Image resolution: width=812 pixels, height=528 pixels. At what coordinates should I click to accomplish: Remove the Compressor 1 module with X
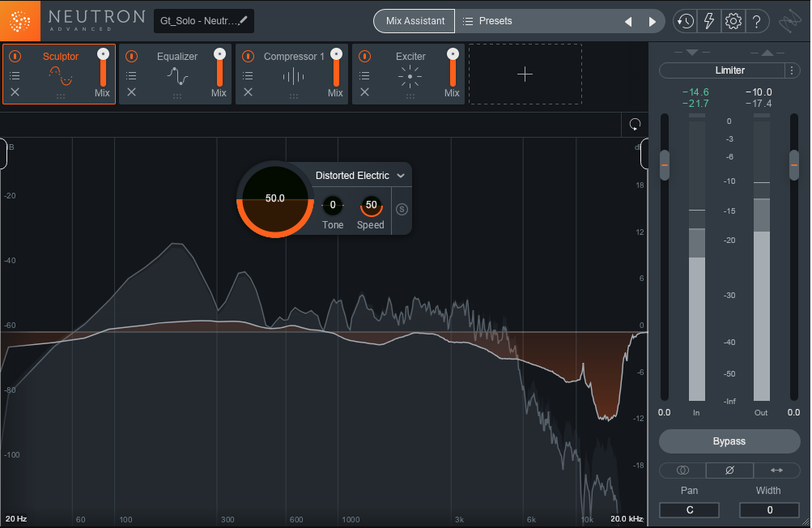[x=248, y=92]
